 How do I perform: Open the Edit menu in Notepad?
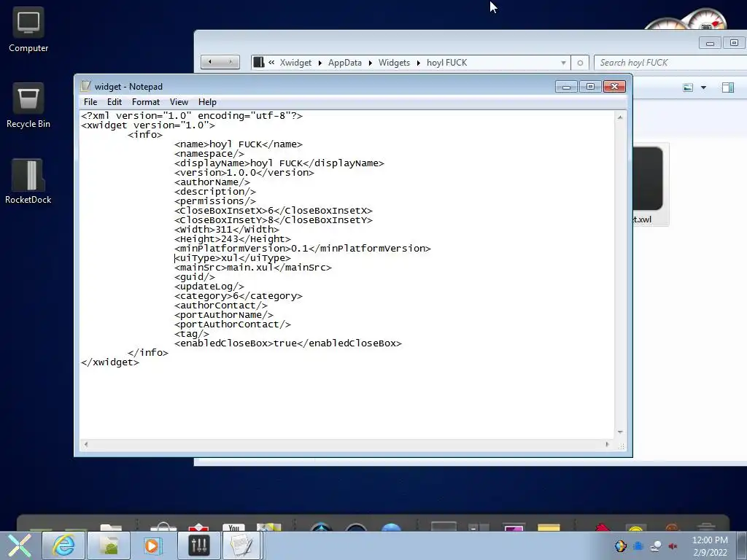[x=115, y=102]
